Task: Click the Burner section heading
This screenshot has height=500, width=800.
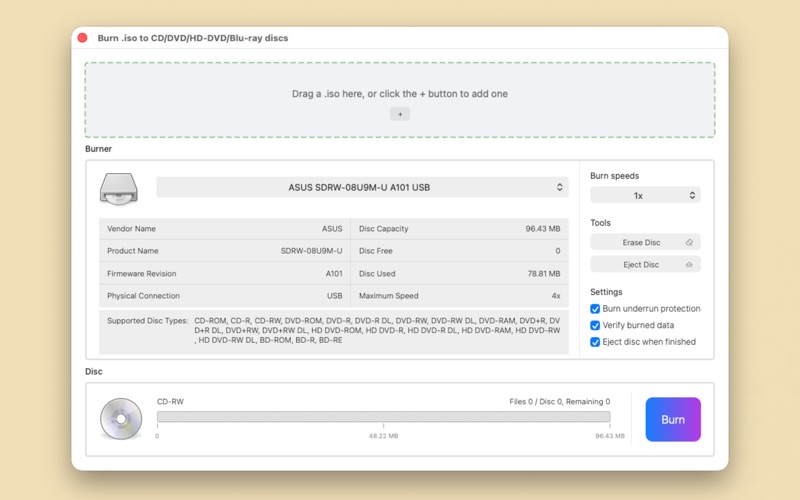Action: point(98,149)
